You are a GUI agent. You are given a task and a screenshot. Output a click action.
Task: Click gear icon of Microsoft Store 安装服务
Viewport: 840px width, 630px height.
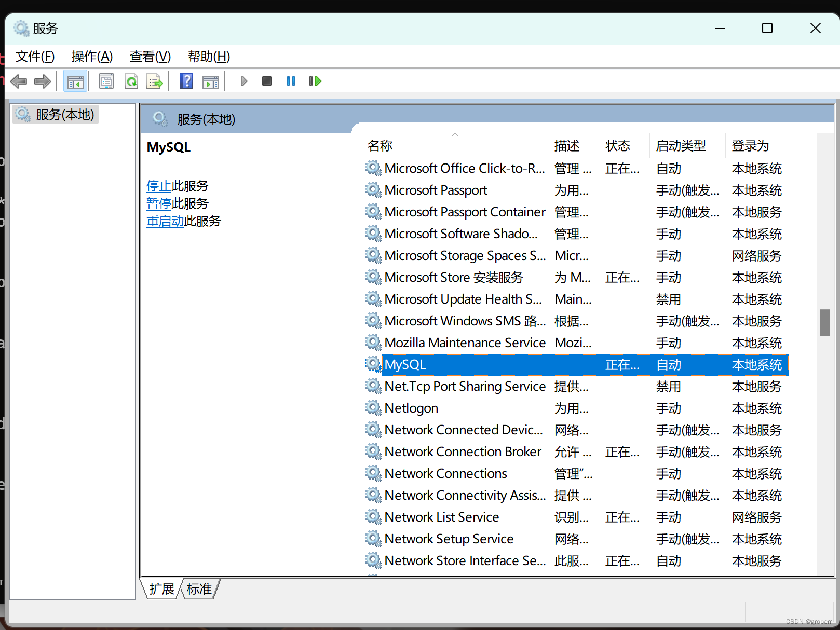[x=373, y=277]
